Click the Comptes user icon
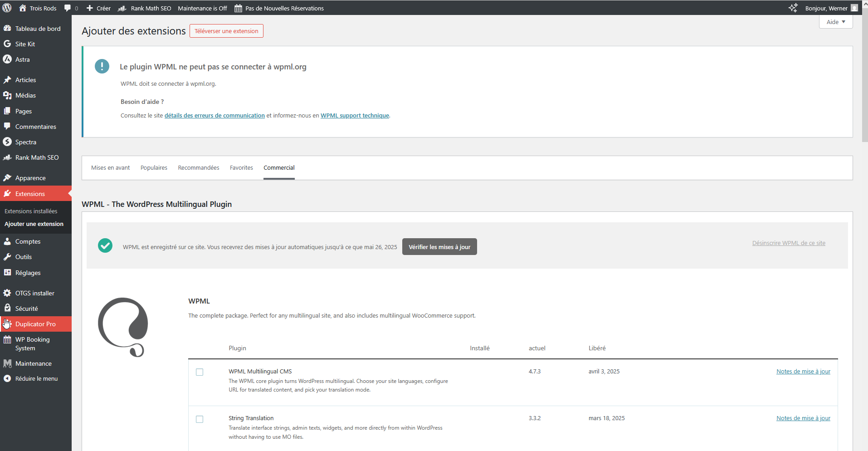This screenshot has width=868, height=451. 7,241
